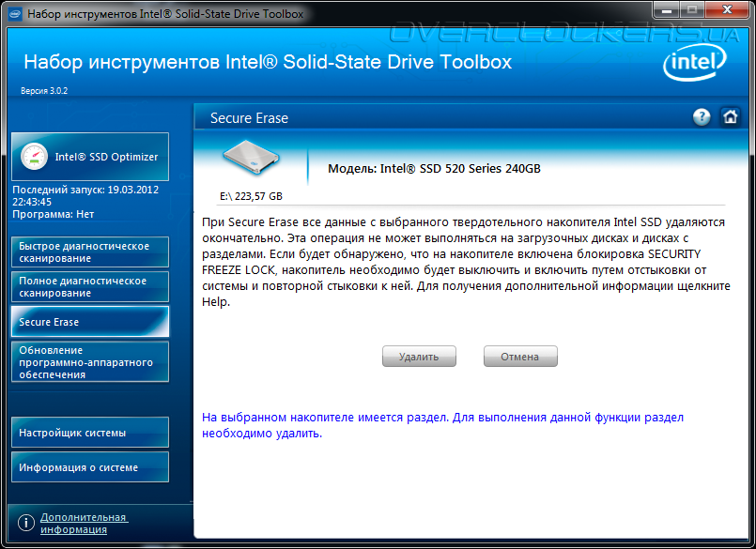Click the drive label E:\ 223,57 GB
This screenshot has height=549, width=756.
[251, 196]
